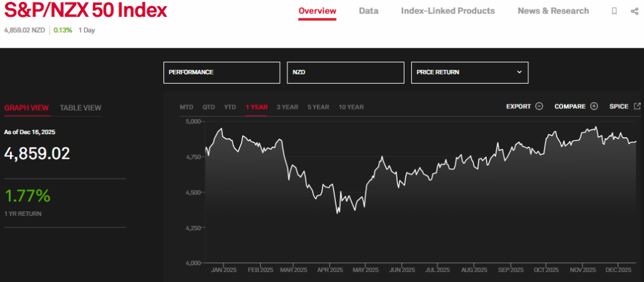Click the DEC 2025 axis label
This screenshot has width=644, height=282.
click(x=619, y=270)
